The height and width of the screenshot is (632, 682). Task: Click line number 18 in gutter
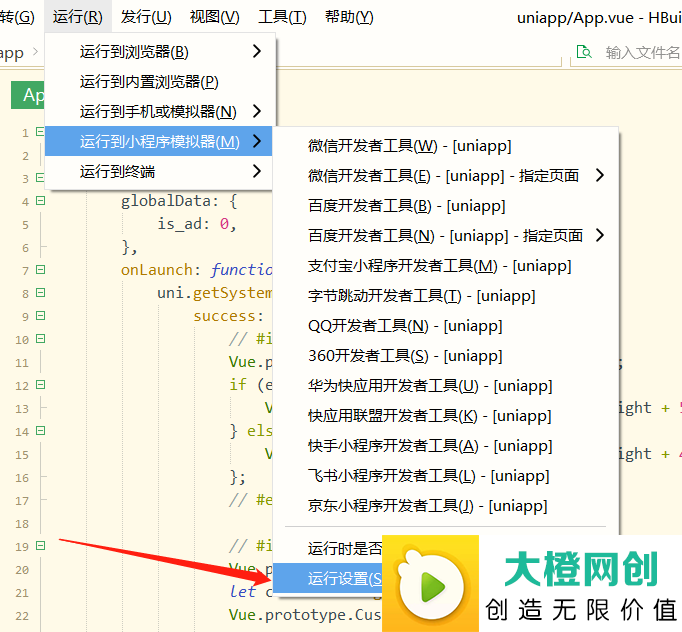(22, 524)
